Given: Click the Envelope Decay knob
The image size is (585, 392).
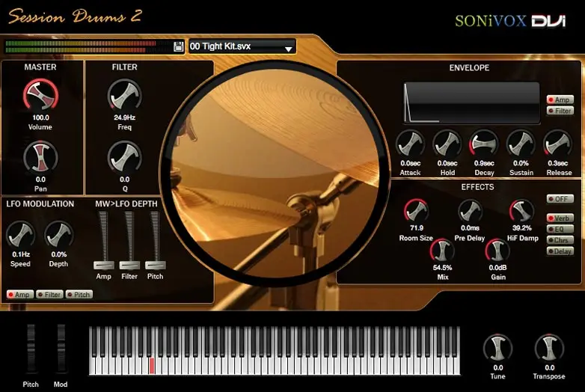Looking at the screenshot, I should point(484,144).
